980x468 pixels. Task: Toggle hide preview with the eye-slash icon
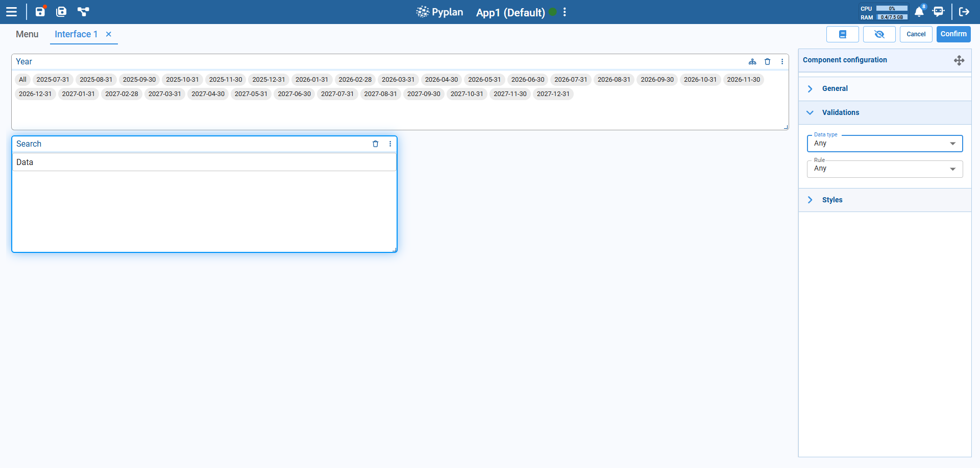[879, 34]
